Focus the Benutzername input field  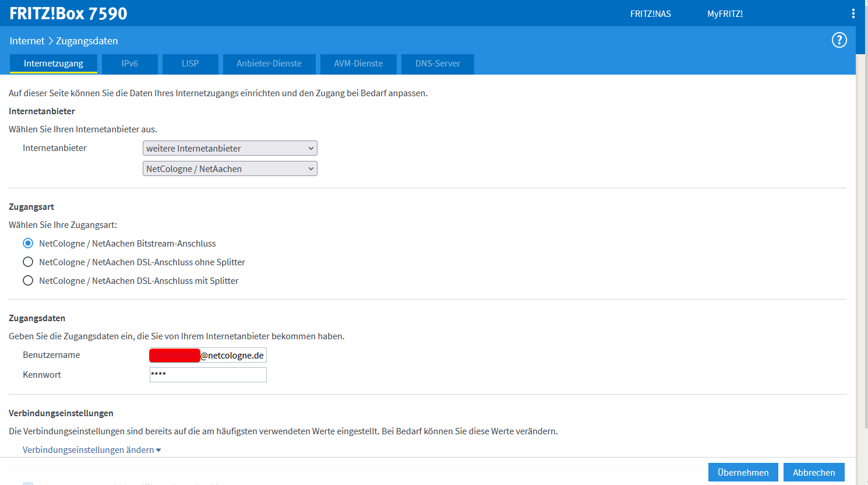click(208, 355)
